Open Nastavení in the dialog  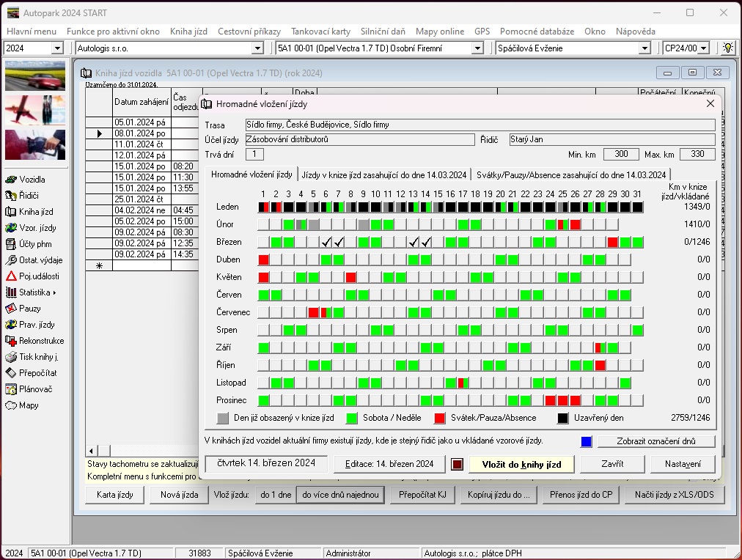point(683,464)
